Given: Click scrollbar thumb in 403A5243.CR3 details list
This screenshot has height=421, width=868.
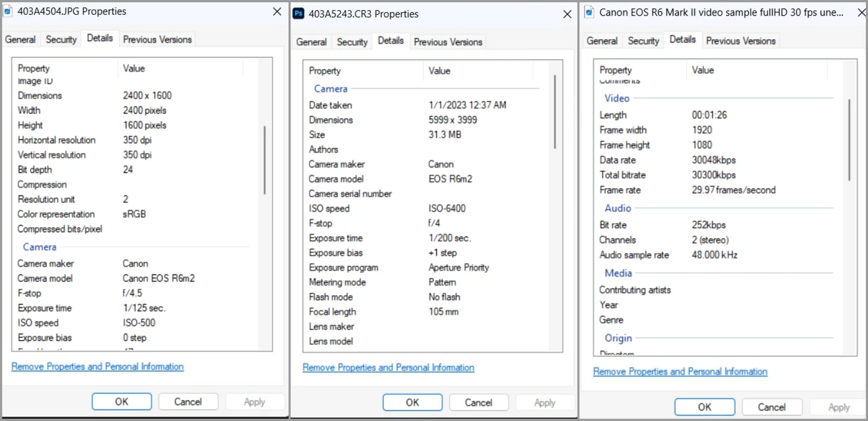Looking at the screenshot, I should 555,112.
